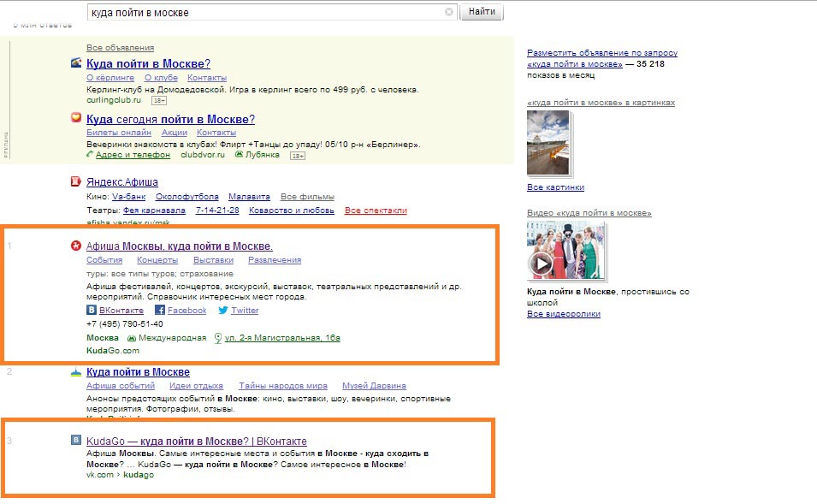This screenshot has width=817, height=504.
Task: Click the KudaGo red circle favicon
Action: pyautogui.click(x=76, y=246)
